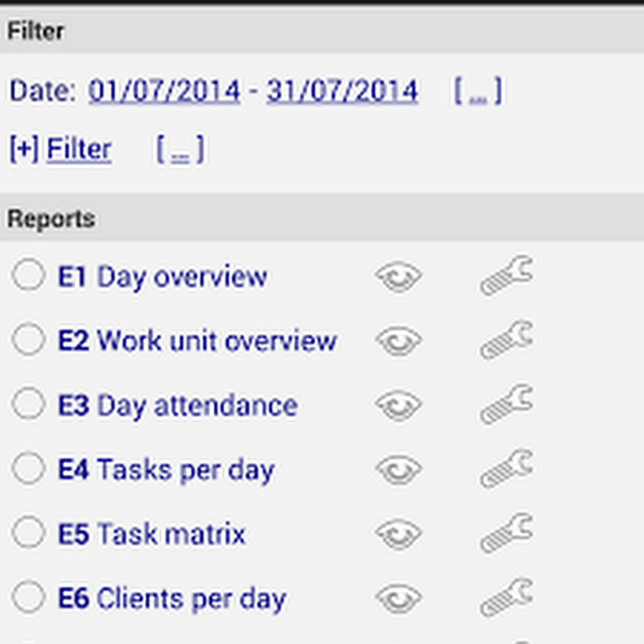Open wrench settings for E6 Clients per day

point(506,598)
